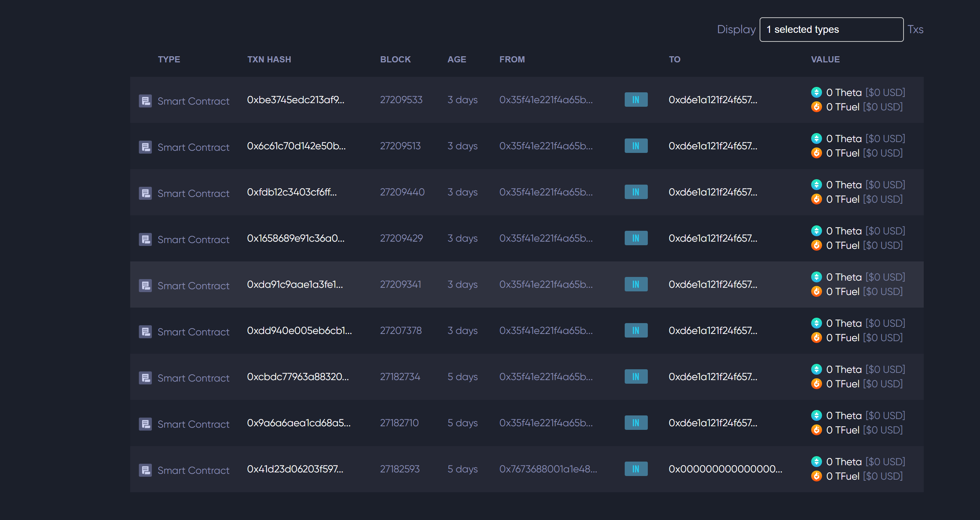This screenshot has height=520, width=980.
Task: Open transaction 0xda91c9aae1a3fe1
Action: [295, 285]
